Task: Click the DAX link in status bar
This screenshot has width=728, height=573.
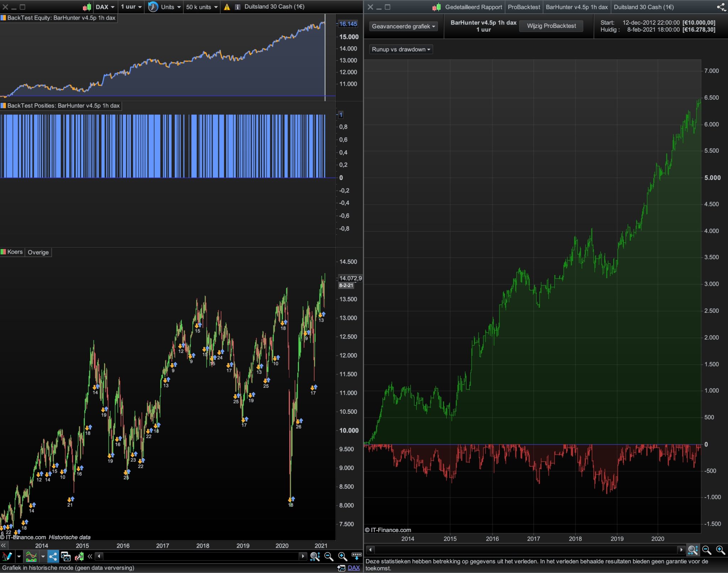Action: pyautogui.click(x=353, y=568)
